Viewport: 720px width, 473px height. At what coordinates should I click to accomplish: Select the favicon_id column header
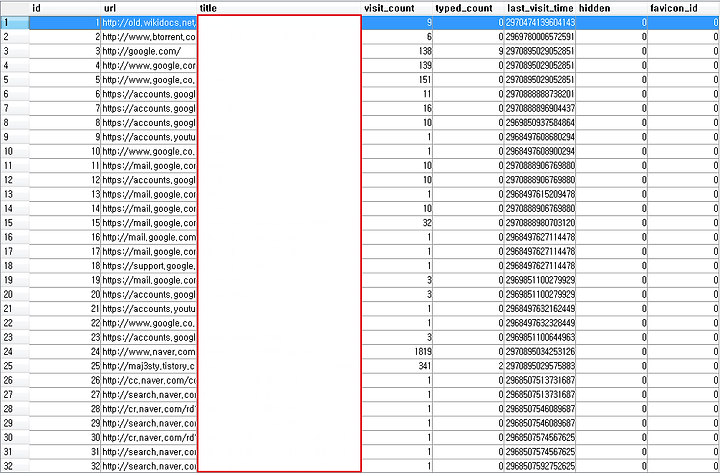683,8
